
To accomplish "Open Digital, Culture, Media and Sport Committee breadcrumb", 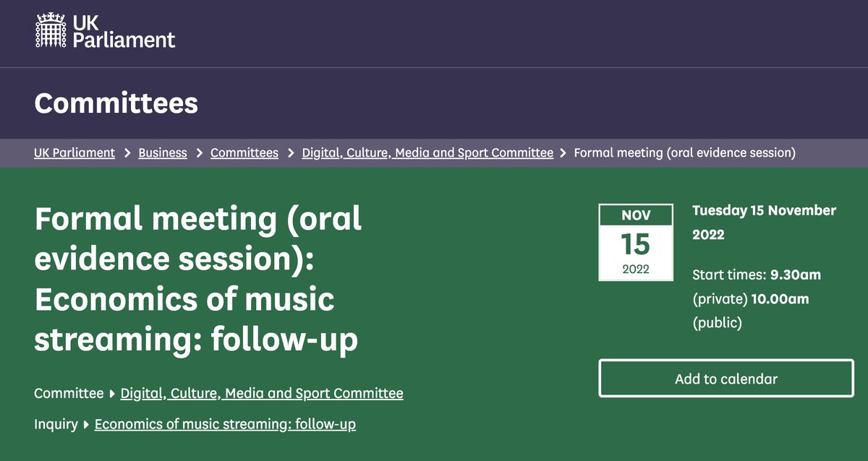I will click(427, 152).
